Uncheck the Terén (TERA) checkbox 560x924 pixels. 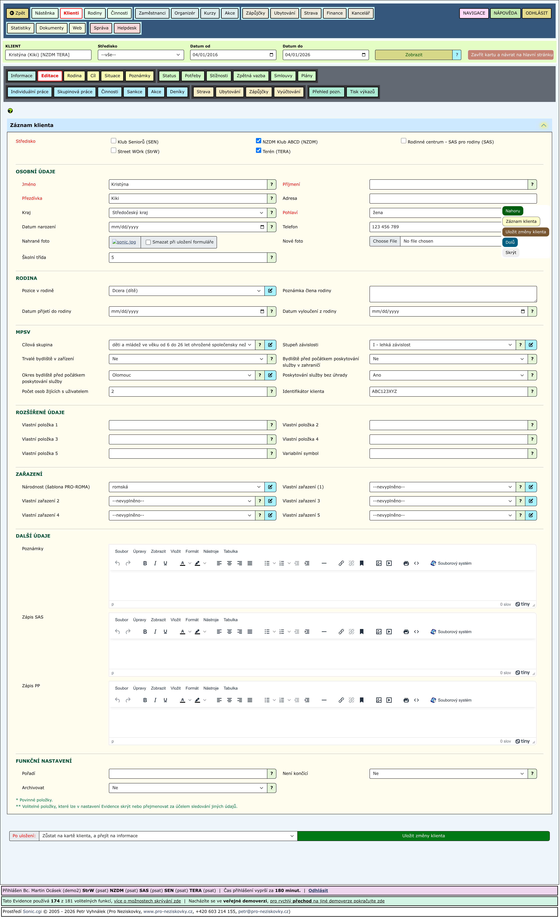(258, 151)
